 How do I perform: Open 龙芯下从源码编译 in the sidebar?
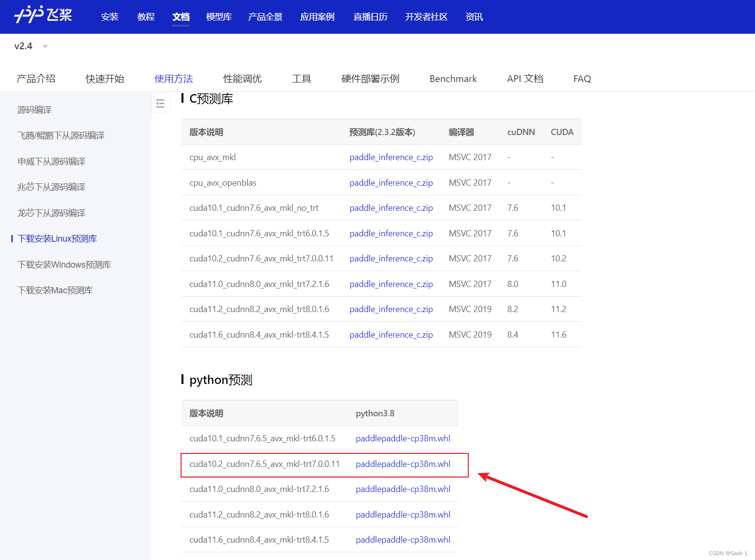51,213
